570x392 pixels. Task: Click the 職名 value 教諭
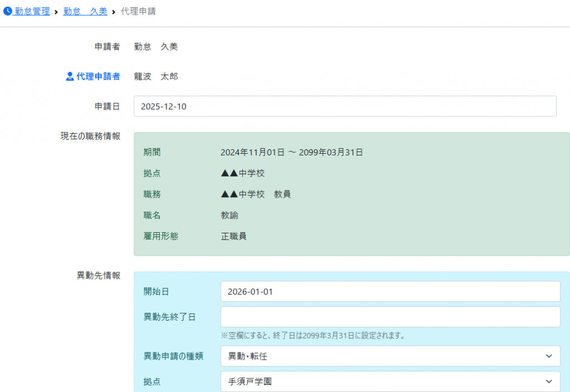pos(229,215)
